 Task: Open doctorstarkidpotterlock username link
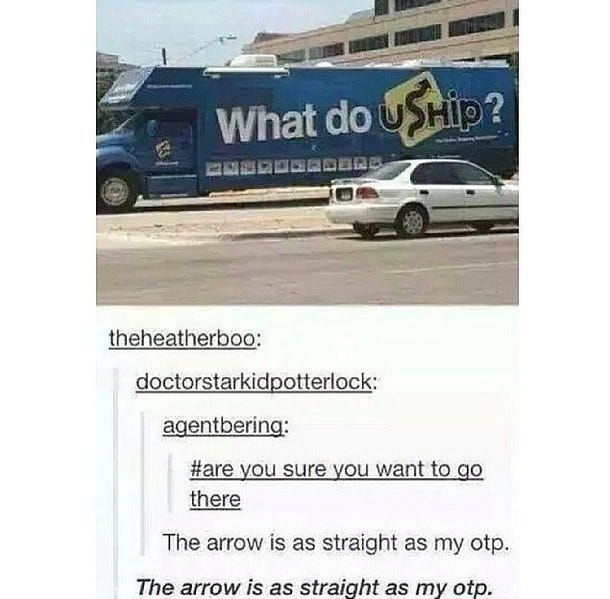tap(256, 382)
